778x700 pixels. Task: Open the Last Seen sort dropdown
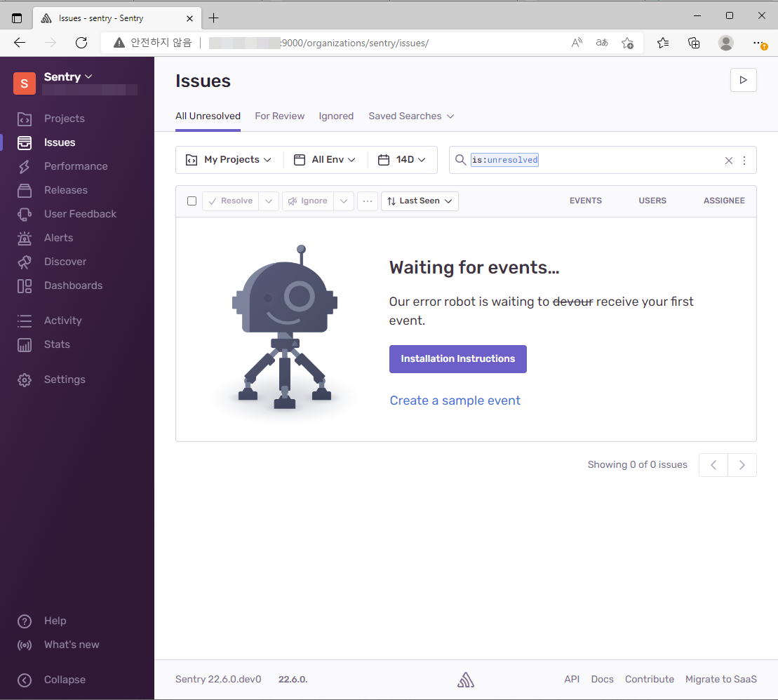coord(420,201)
